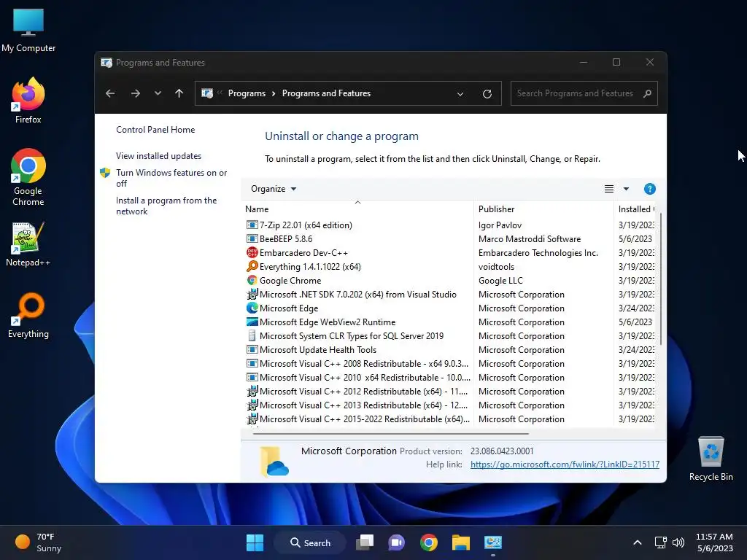The image size is (747, 560).
Task: Sort by the Name column header
Action: coord(357,209)
